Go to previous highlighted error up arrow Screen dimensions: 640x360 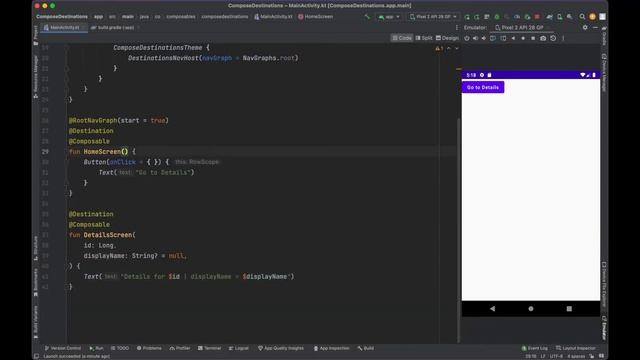[449, 49]
